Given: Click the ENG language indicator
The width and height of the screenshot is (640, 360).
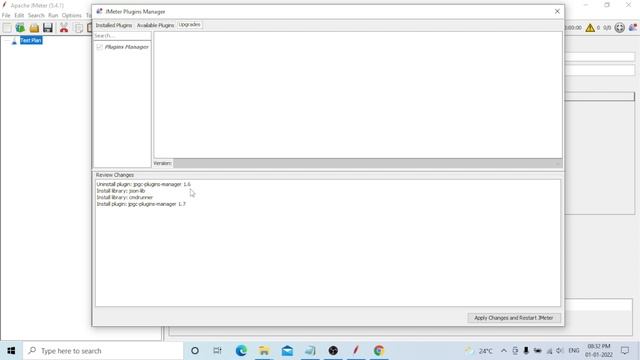Looking at the screenshot, I should 574,351.
